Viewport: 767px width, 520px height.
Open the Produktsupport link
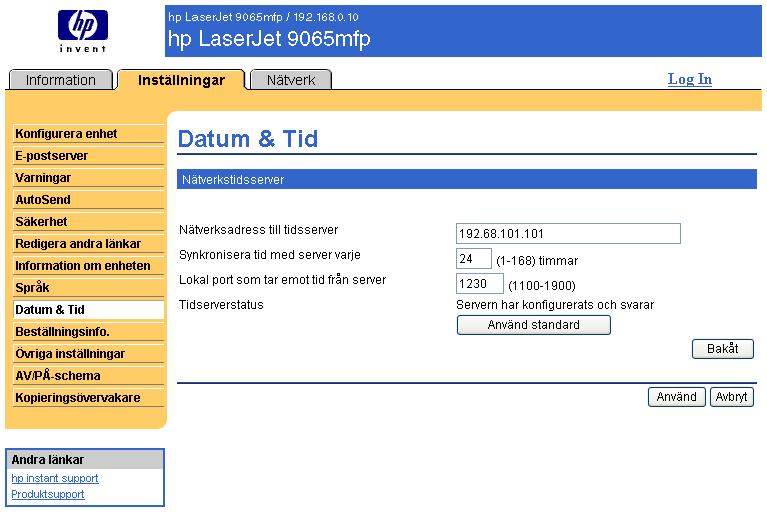click(48, 494)
